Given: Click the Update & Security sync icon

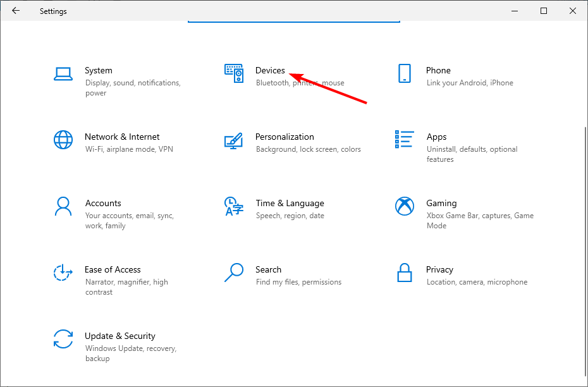Looking at the screenshot, I should 63,339.
